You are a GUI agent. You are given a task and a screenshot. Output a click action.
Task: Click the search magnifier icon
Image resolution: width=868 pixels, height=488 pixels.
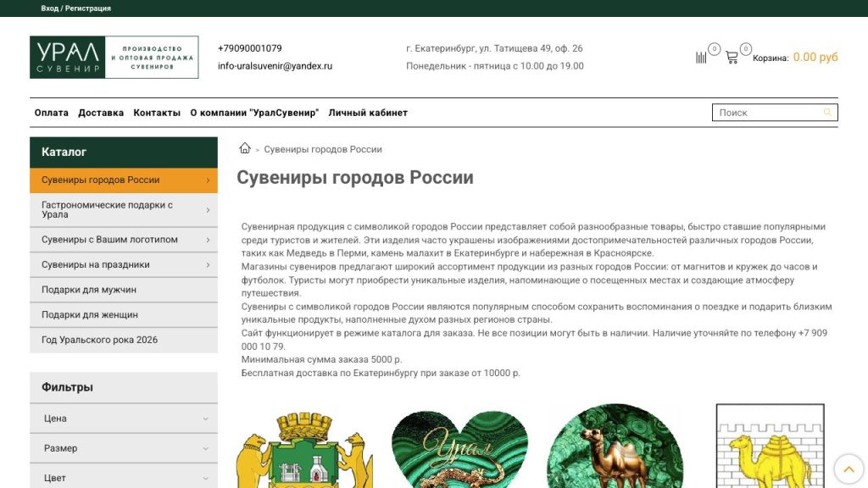827,113
